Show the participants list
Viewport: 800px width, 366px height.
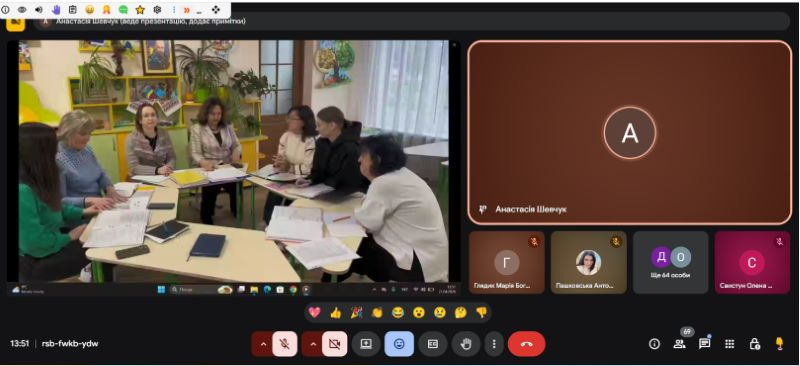click(x=679, y=344)
